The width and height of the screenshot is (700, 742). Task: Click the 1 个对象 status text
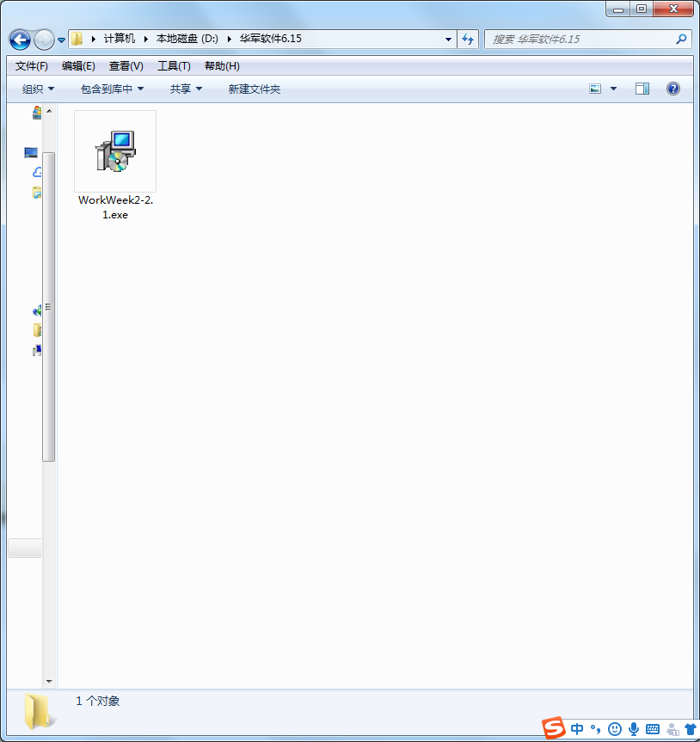97,701
